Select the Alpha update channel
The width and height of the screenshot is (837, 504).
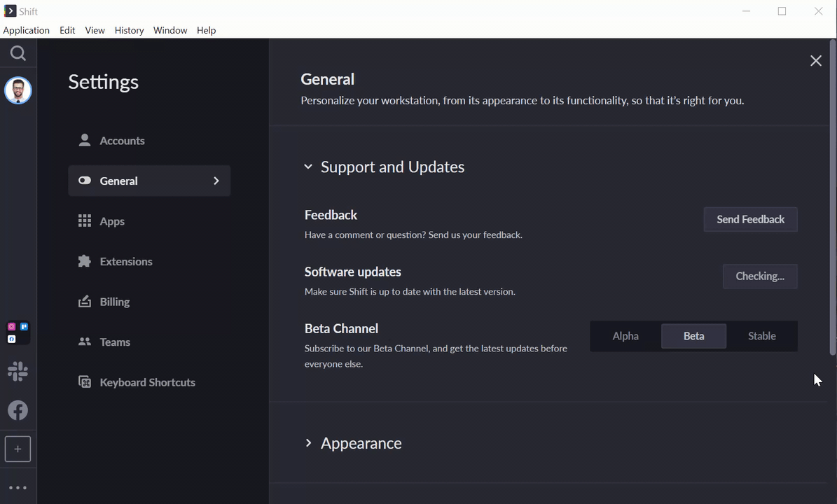pos(625,336)
